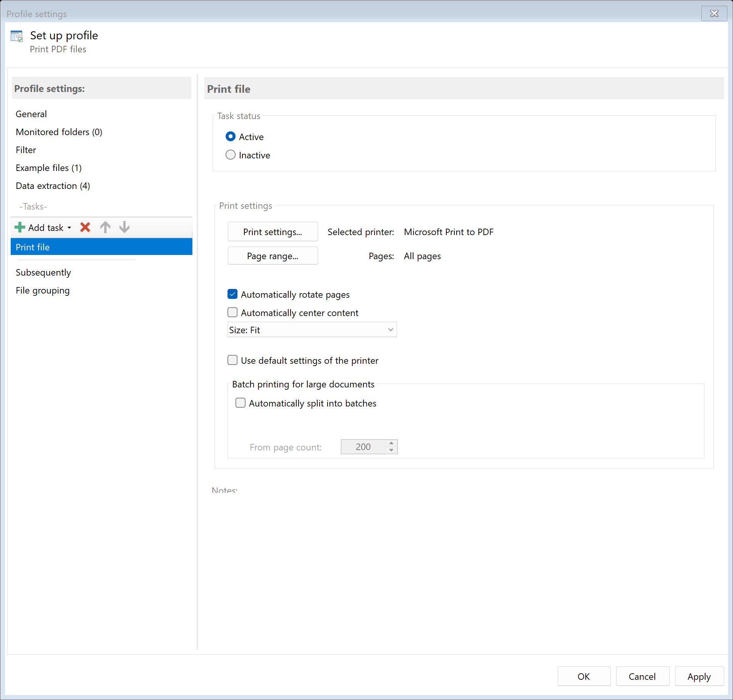Open the Size: Fit dropdown
The image size is (733, 700).
tap(312, 330)
